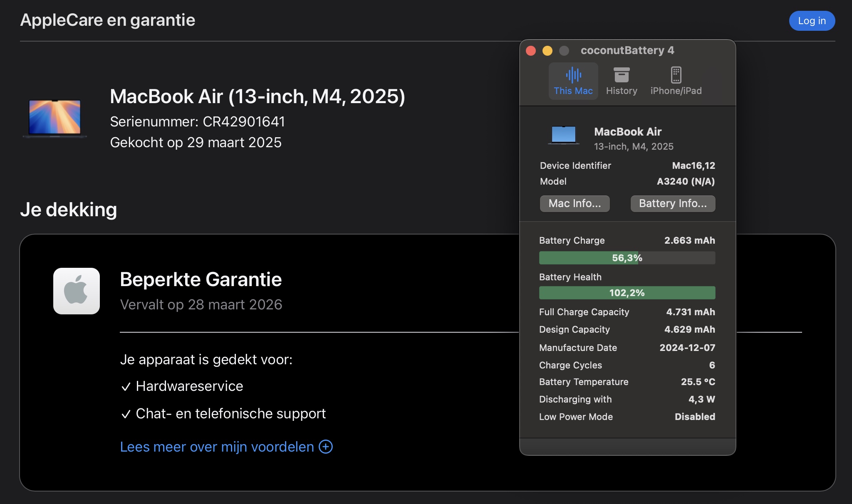Click the 13-inch, M4, 2025 subtitle
The height and width of the screenshot is (504, 852).
pyautogui.click(x=634, y=146)
